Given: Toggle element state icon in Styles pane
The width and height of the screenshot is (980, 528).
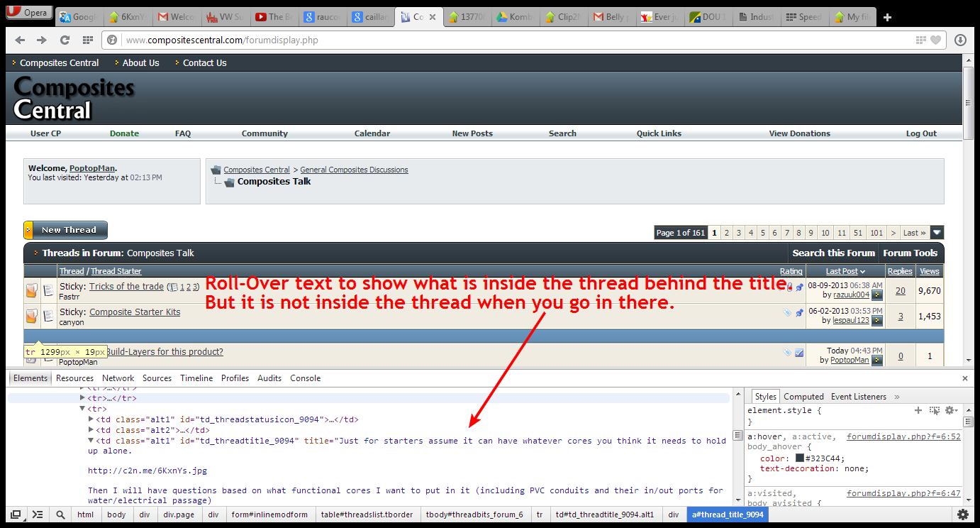Looking at the screenshot, I should click(935, 410).
